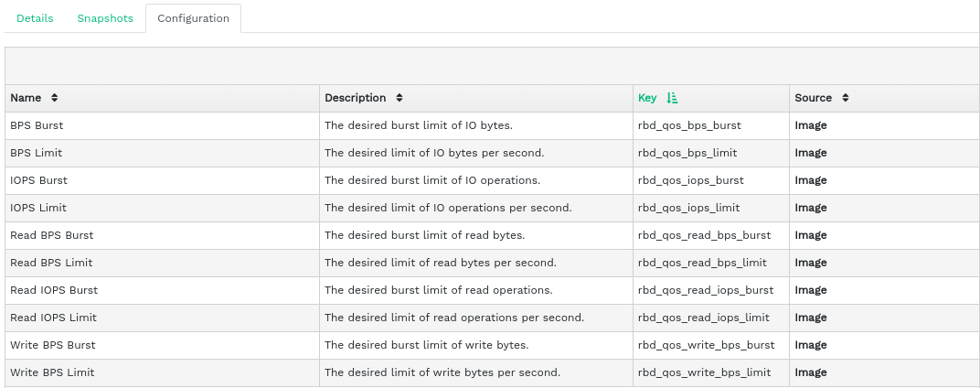Screen dimensions: 980x388
Task: Select the Read BPS Burst row
Action: click(x=51, y=235)
